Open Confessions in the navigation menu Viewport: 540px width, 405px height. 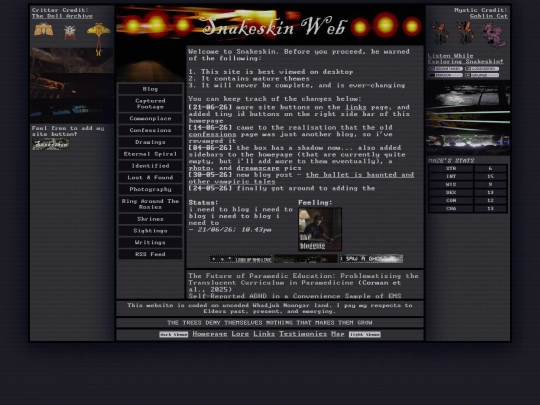(x=150, y=130)
